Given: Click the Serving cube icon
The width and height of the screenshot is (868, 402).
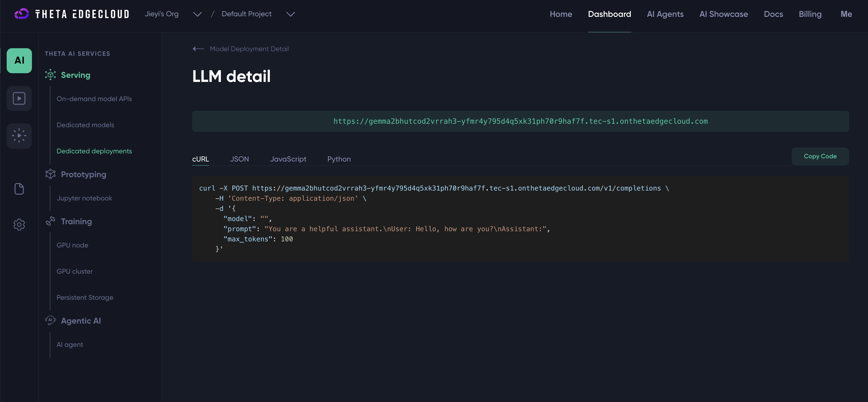Looking at the screenshot, I should point(50,75).
